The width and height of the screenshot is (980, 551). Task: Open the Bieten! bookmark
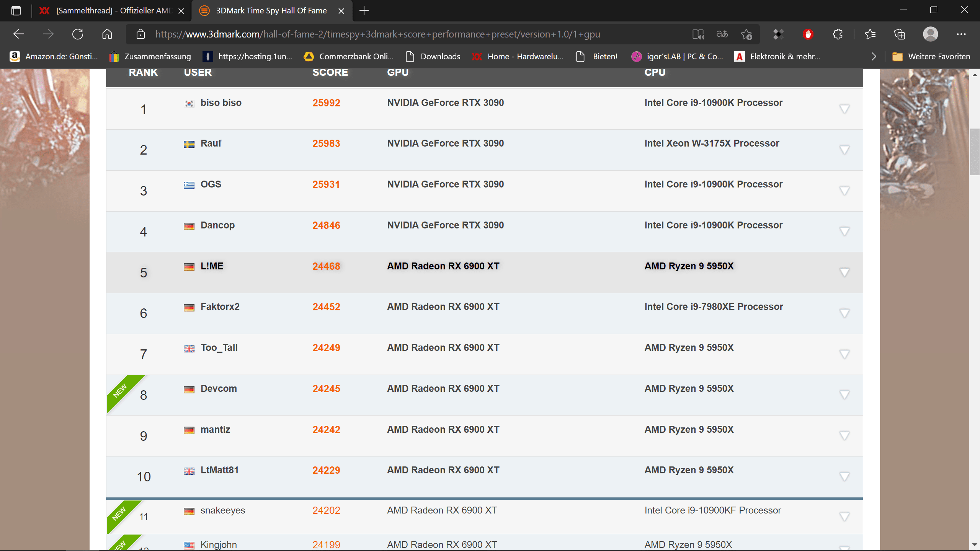[597, 57]
